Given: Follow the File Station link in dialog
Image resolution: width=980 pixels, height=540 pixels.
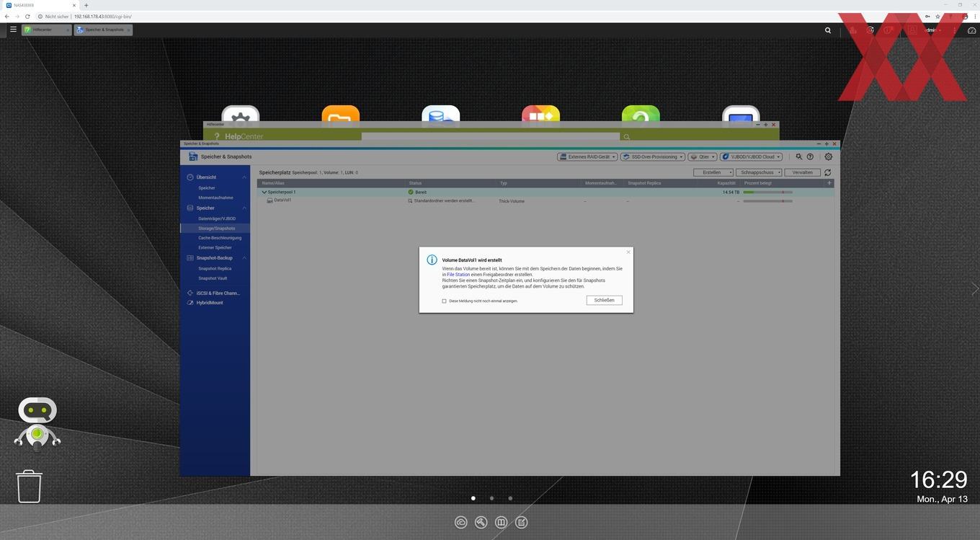Looking at the screenshot, I should (458, 275).
